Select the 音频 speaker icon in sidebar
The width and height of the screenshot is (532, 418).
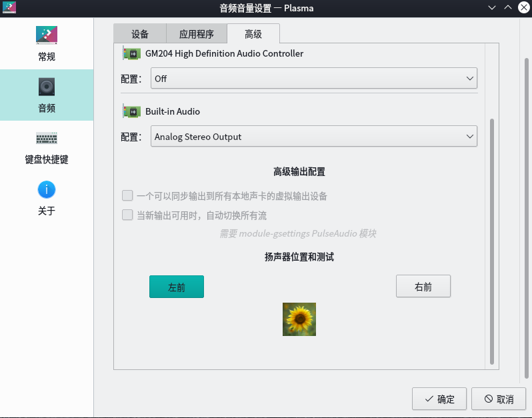pyautogui.click(x=46, y=87)
